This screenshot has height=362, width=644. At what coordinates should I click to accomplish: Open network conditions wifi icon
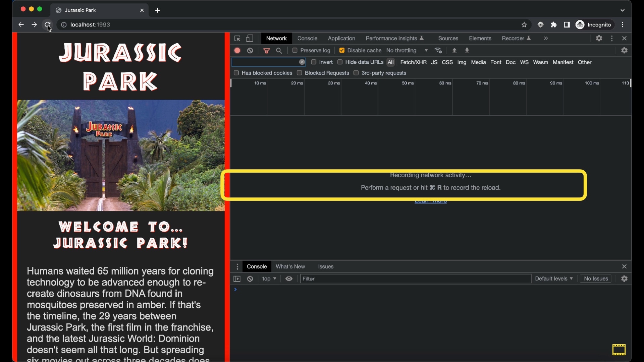pos(438,51)
